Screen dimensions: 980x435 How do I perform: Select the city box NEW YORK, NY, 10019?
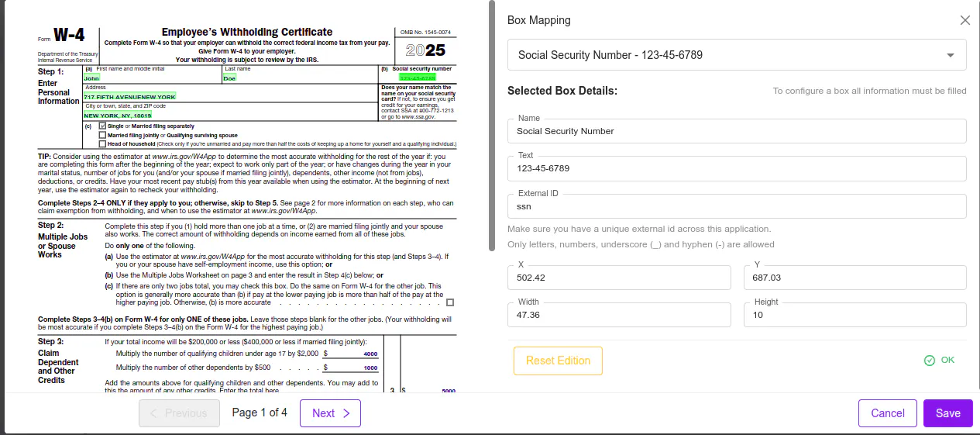[118, 115]
